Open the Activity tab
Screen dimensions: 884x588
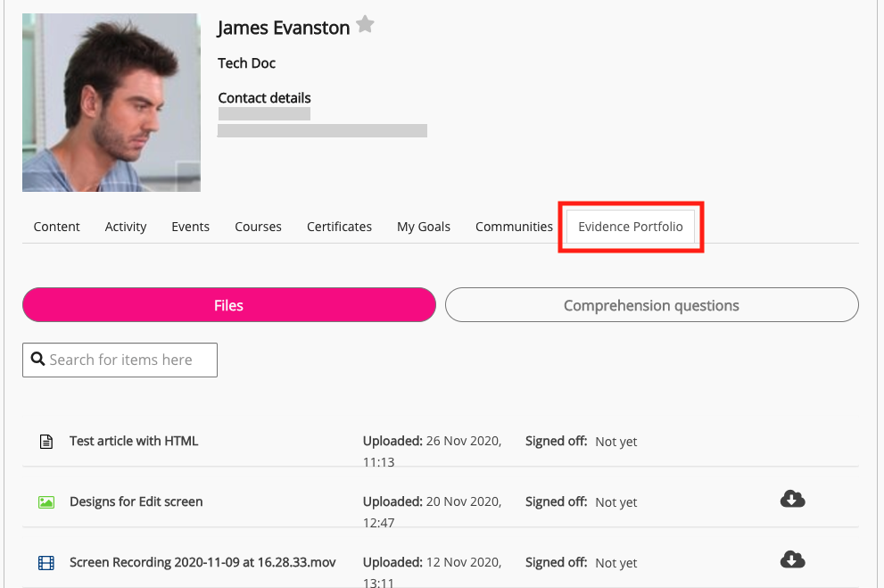click(126, 227)
